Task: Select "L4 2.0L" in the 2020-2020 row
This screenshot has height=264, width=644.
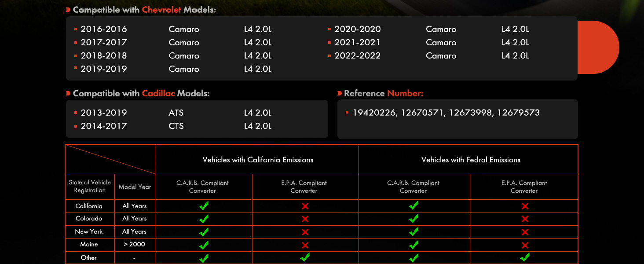Action: 516,29
